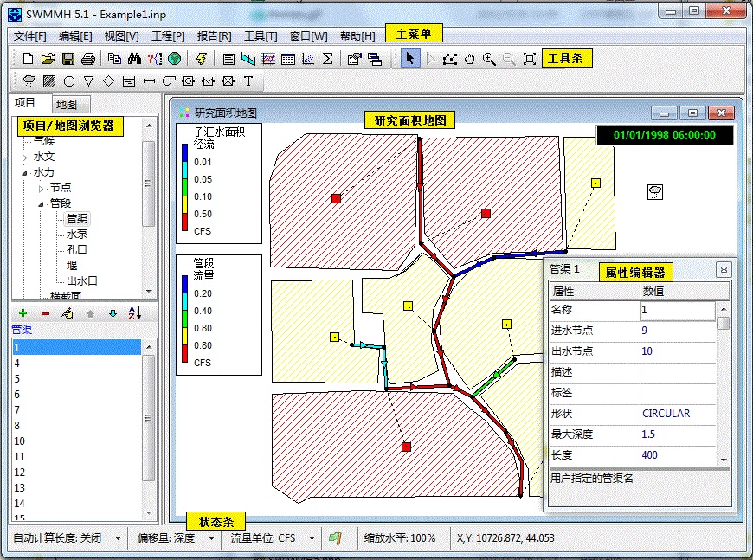Switch to the 地图 tab

(x=67, y=104)
